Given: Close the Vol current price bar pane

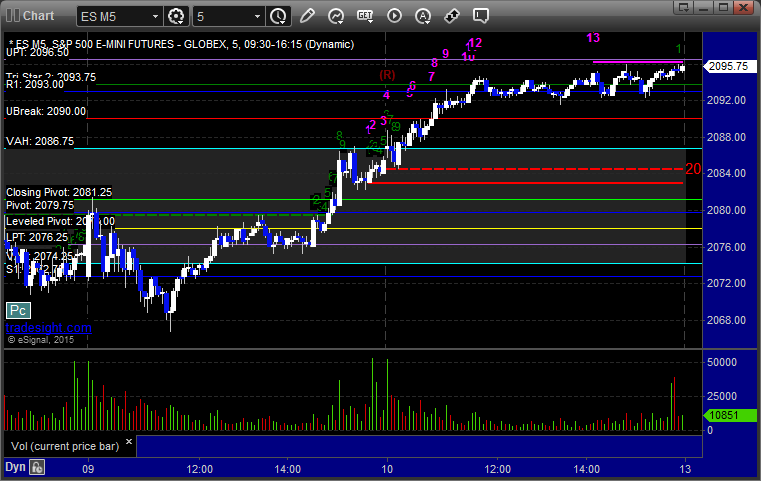Looking at the screenshot, I should point(129,442).
